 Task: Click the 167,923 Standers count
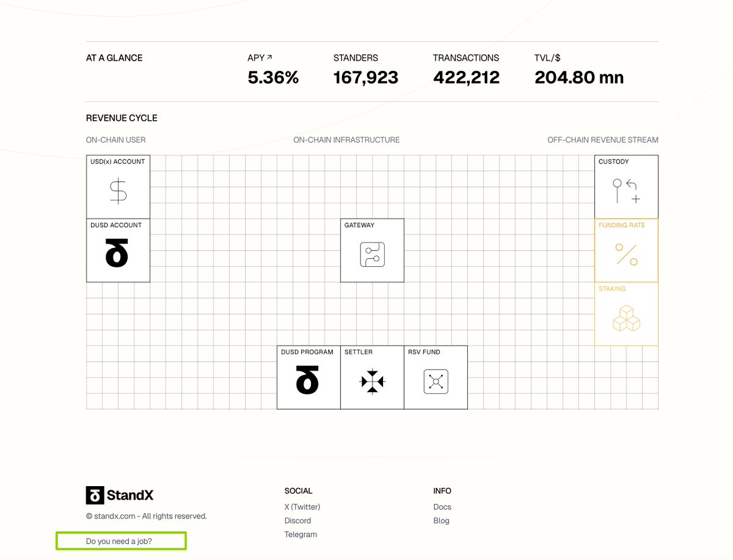[365, 78]
